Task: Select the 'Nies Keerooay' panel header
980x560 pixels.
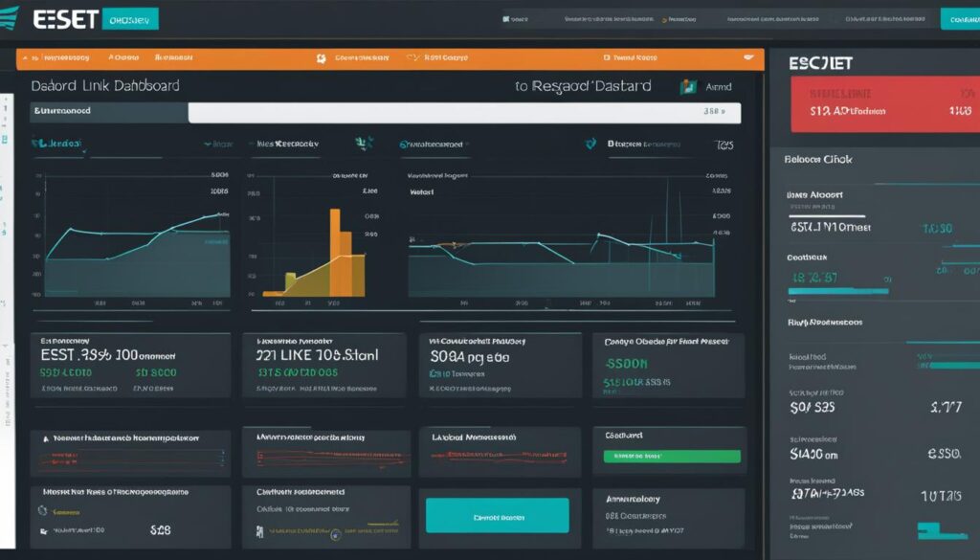Action: pos(287,144)
